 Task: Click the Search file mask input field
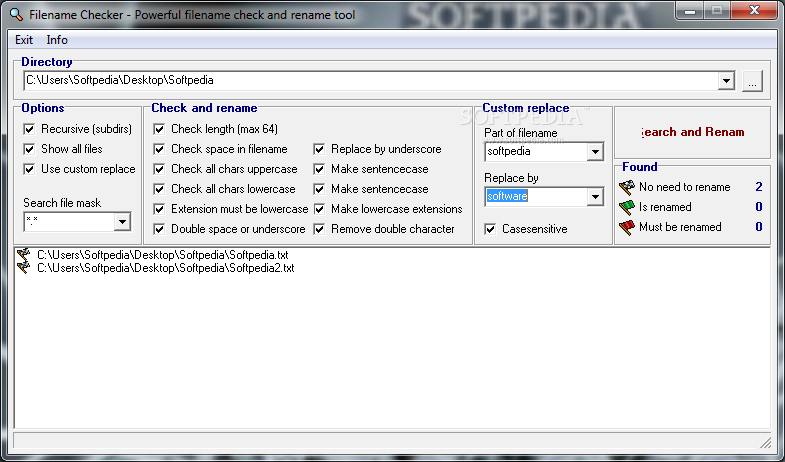[69, 222]
